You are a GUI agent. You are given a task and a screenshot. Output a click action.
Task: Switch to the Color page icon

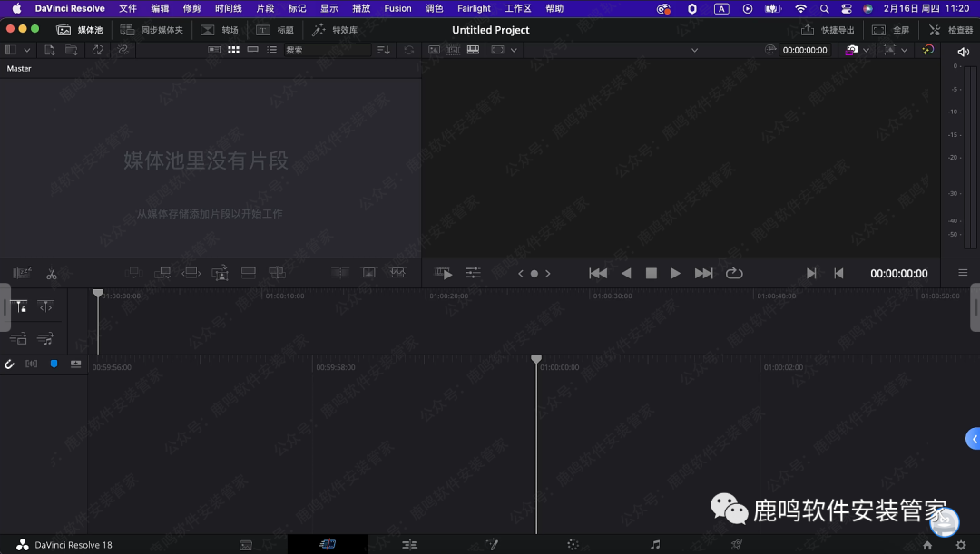(573, 544)
